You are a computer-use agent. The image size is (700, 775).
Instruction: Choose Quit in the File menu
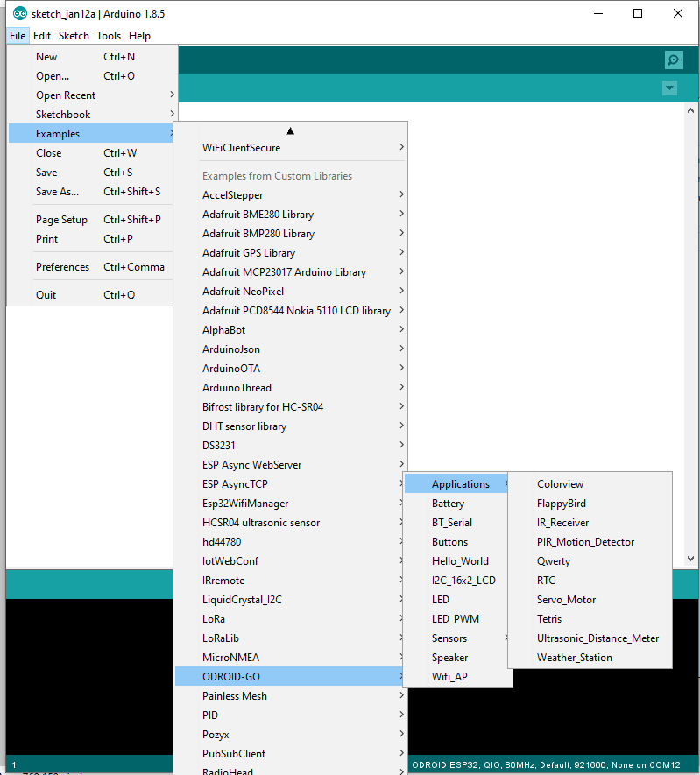coord(91,295)
